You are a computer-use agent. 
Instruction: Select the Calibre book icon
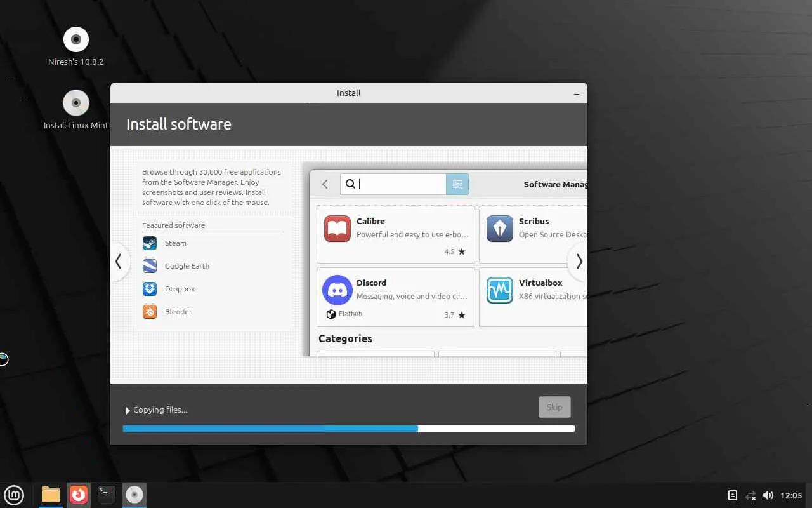[x=337, y=229]
